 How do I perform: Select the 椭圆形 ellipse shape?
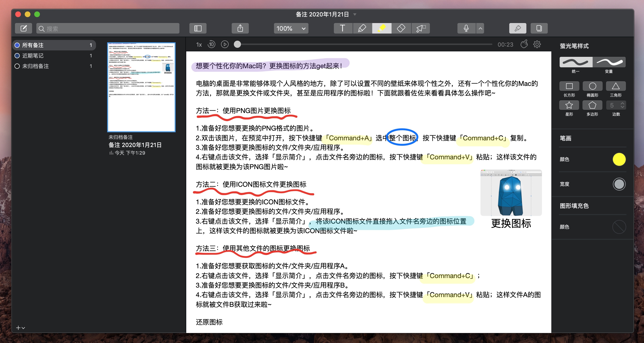point(592,86)
